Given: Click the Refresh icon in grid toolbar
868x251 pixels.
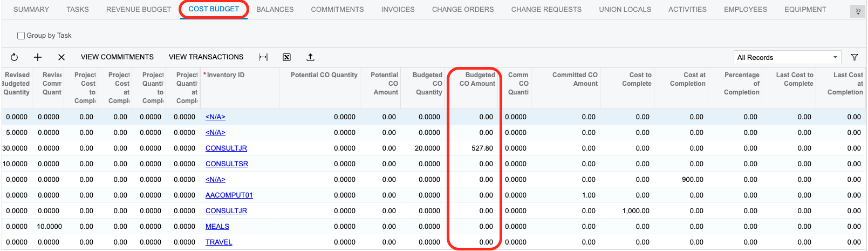Looking at the screenshot, I should pos(15,57).
